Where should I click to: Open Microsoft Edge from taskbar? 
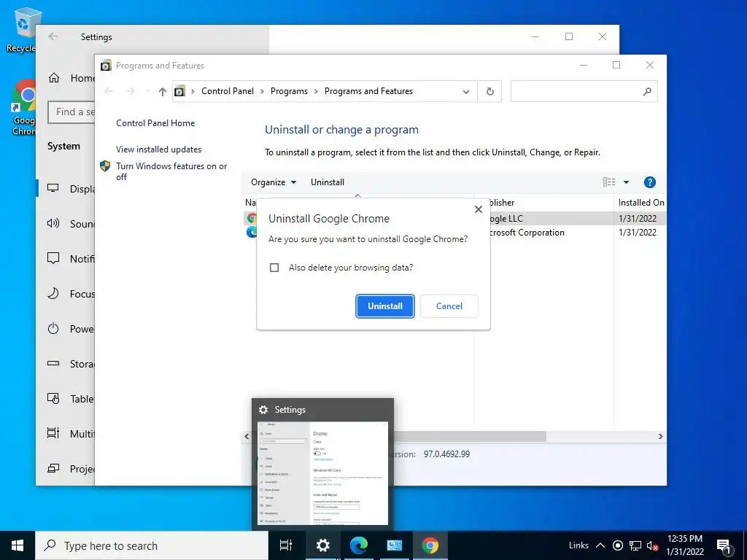359,545
